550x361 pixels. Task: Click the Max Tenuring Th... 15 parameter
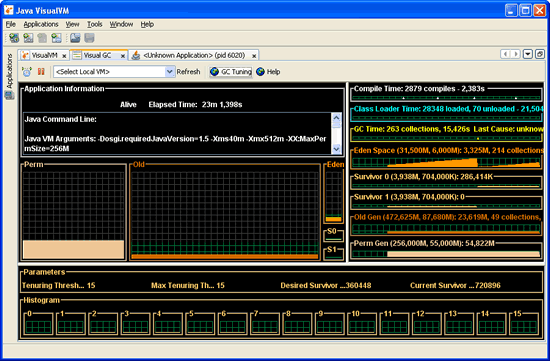(x=188, y=285)
